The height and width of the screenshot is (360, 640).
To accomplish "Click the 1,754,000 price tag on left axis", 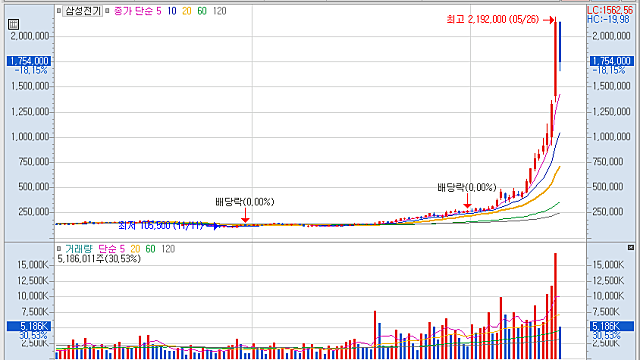I will (29, 61).
